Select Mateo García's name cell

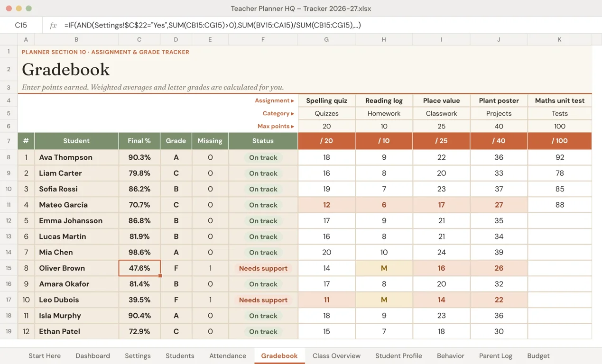pyautogui.click(x=76, y=205)
